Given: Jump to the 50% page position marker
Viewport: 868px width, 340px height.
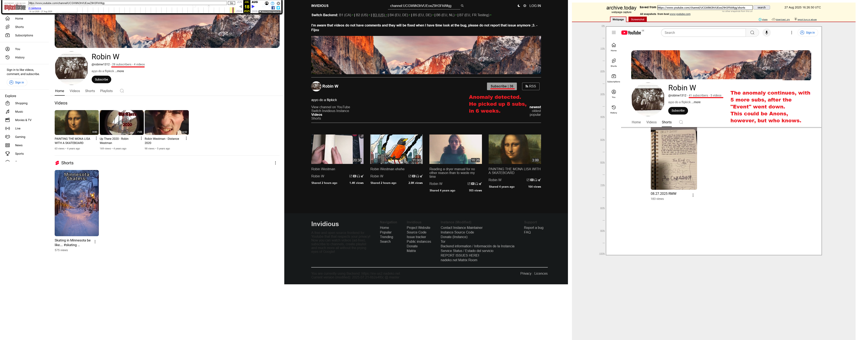Looking at the screenshot, I should click(x=602, y=140).
